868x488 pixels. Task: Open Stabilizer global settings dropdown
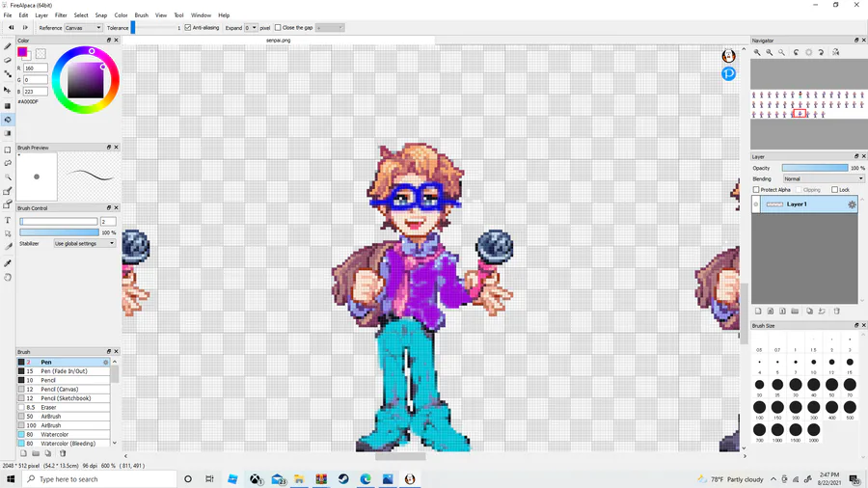[x=84, y=243]
